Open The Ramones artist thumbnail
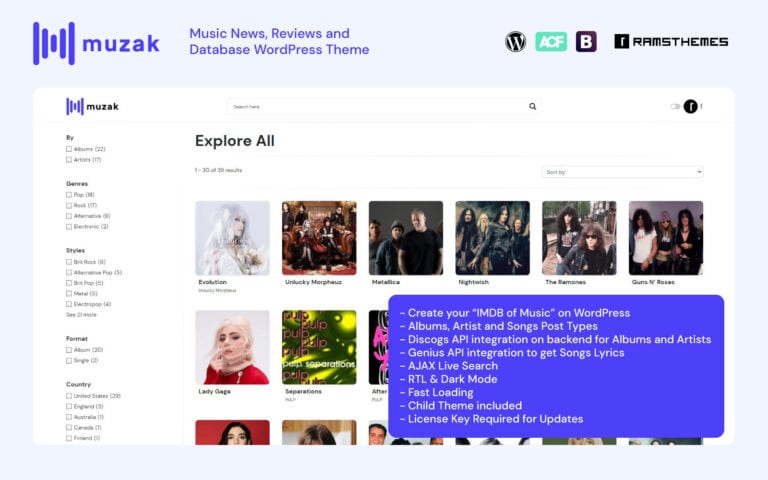 point(579,238)
